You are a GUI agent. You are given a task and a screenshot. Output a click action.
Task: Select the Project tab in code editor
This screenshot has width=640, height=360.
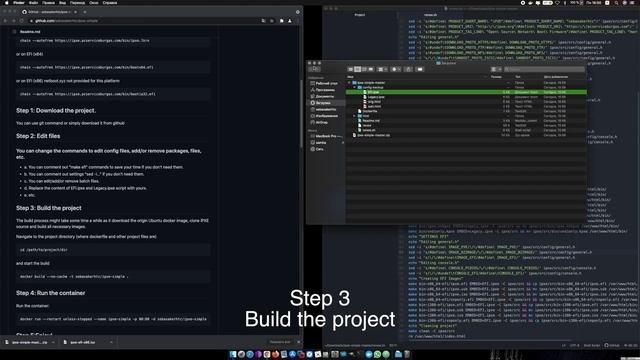click(360, 15)
